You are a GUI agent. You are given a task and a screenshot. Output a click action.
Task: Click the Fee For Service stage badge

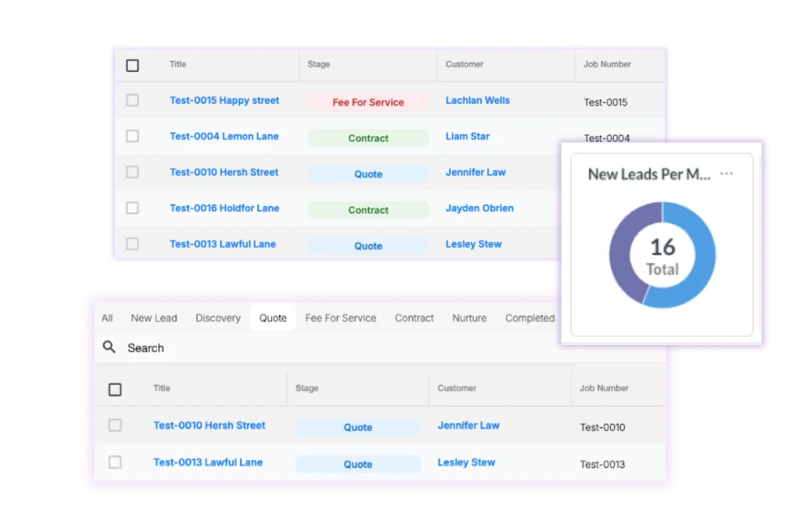tap(368, 102)
